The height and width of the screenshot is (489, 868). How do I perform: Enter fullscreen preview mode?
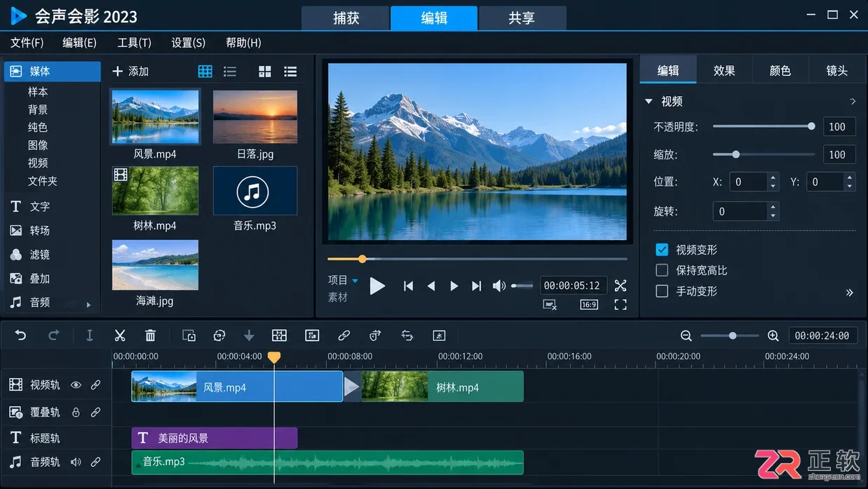[x=621, y=304]
